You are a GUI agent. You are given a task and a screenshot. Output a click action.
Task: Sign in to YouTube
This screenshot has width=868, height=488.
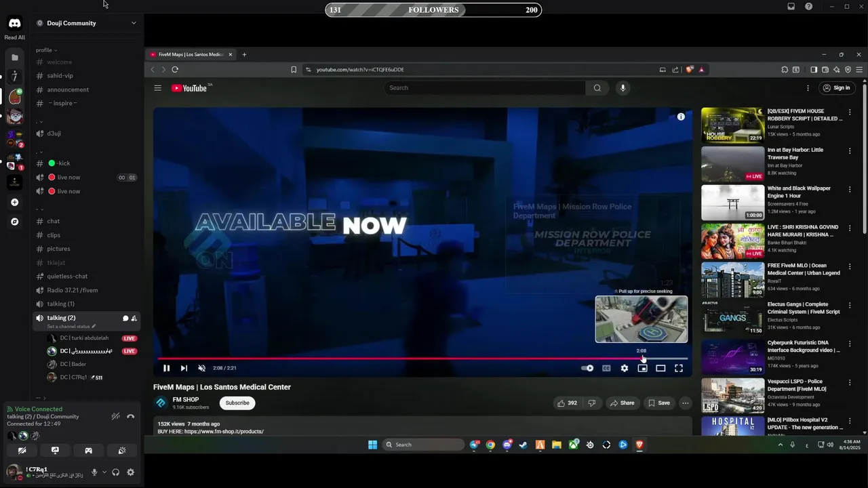pos(835,87)
